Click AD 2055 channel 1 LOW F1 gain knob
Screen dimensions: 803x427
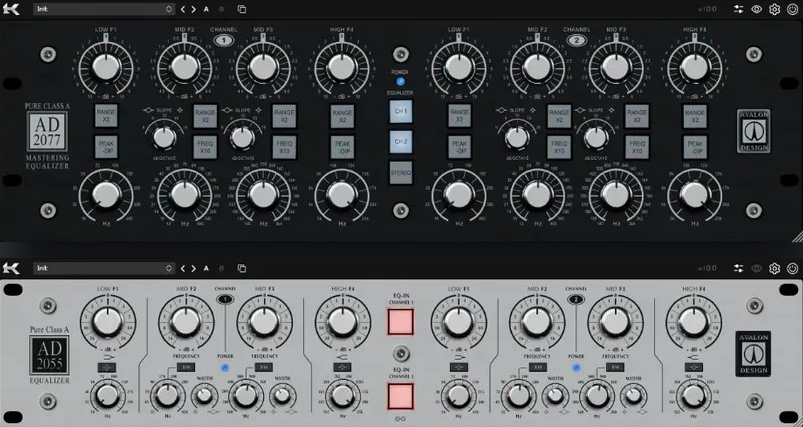(x=108, y=322)
